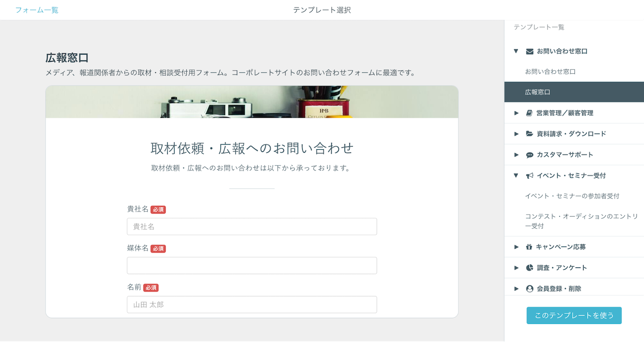Image resolution: width=644 pixels, height=342 pixels.
Task: Click the 貴社名 input field
Action: [x=252, y=226]
